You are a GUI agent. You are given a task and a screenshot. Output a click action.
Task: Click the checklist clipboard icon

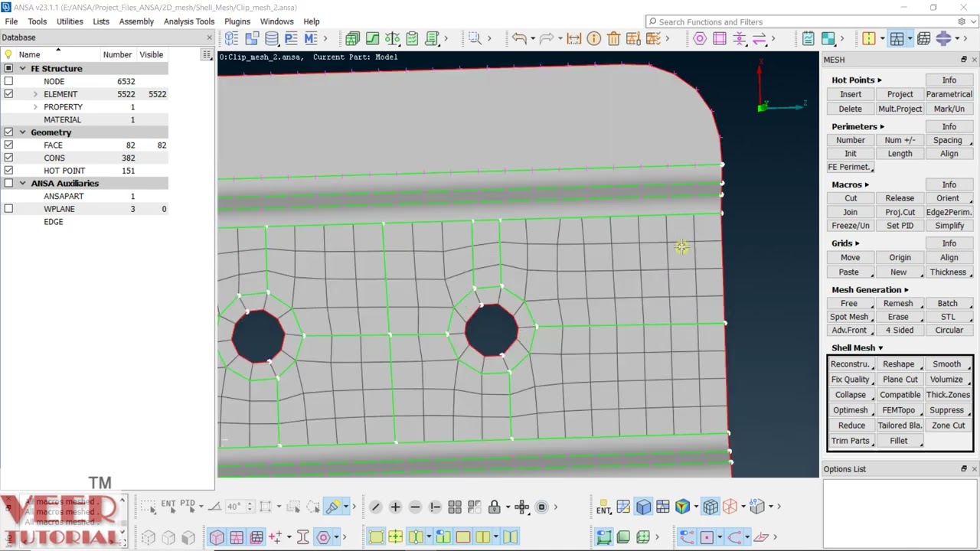(412, 38)
